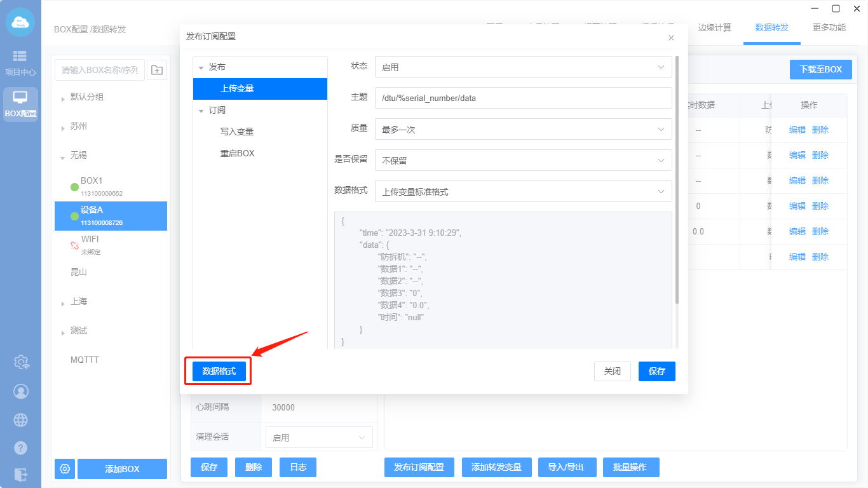Viewport: 868px width, 488px height.
Task: Click the BOX配置 monitor icon
Action: [20, 104]
